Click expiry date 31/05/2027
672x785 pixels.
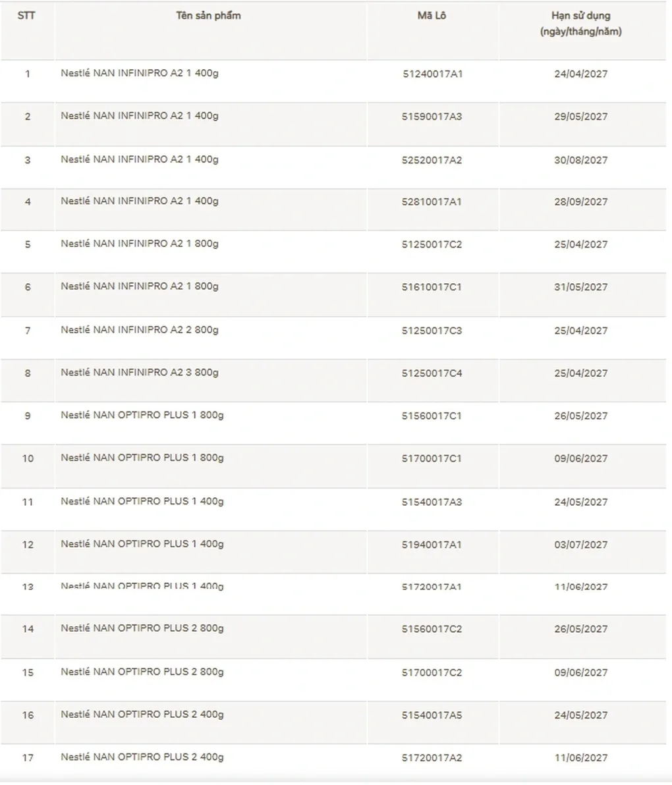click(580, 287)
